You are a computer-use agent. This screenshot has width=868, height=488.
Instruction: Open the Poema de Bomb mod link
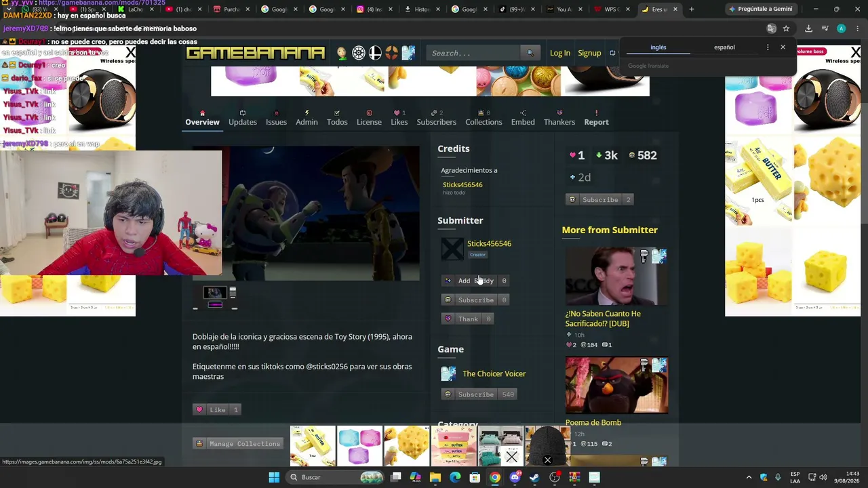(x=593, y=422)
